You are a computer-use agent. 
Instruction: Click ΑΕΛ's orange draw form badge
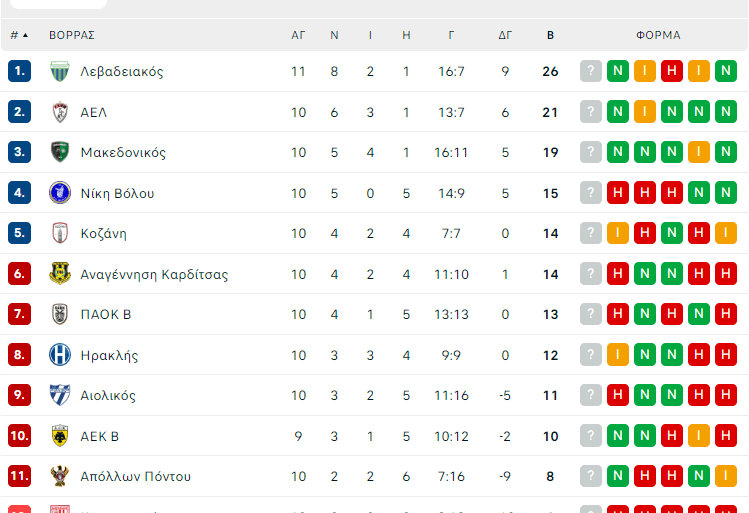[x=645, y=112]
